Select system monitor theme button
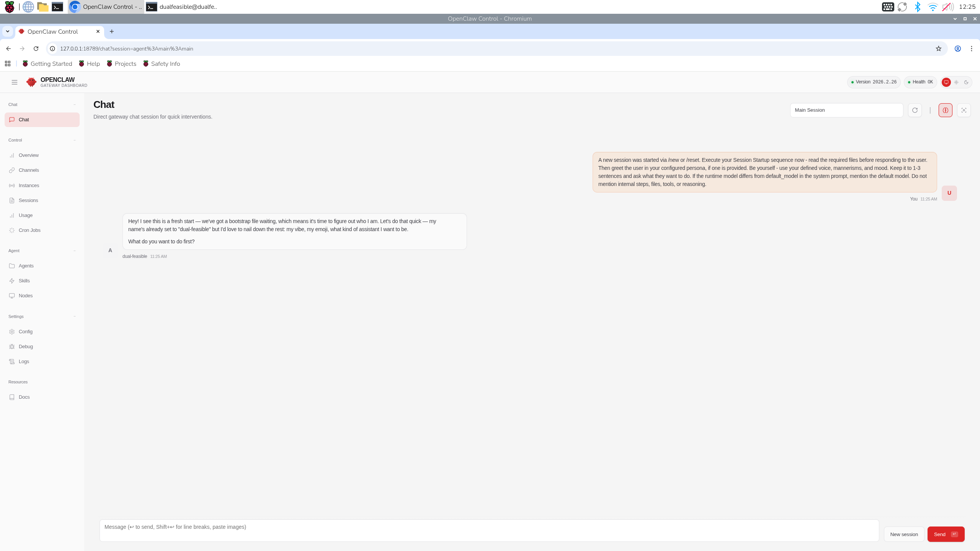 946,82
